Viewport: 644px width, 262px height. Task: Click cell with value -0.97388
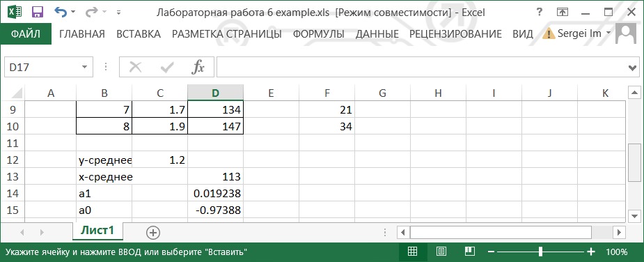(x=216, y=210)
